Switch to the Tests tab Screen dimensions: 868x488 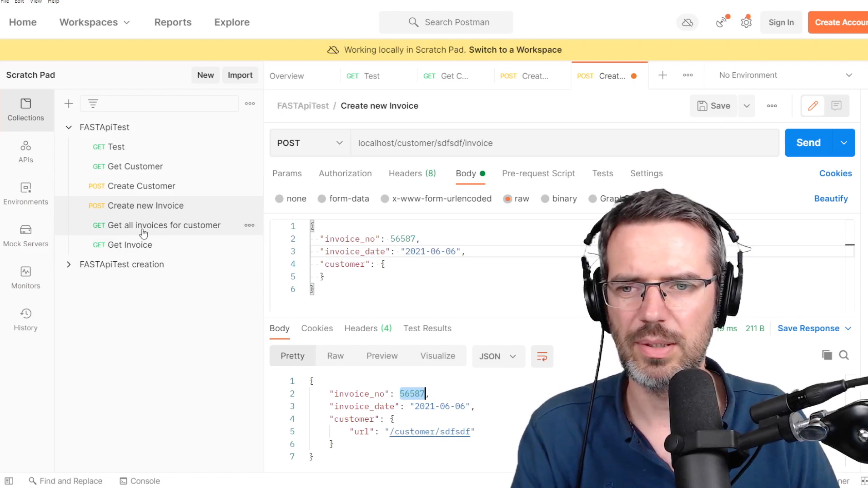click(602, 174)
